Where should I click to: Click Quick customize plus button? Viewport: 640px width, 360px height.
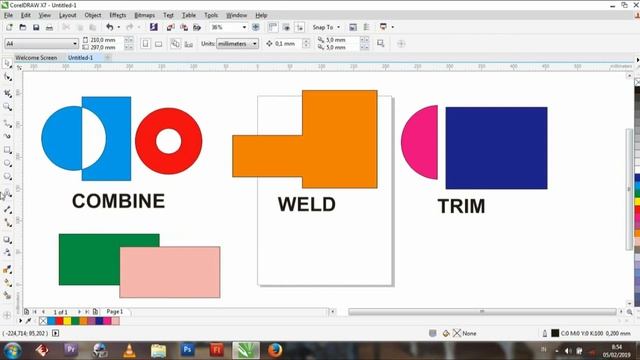click(x=401, y=43)
